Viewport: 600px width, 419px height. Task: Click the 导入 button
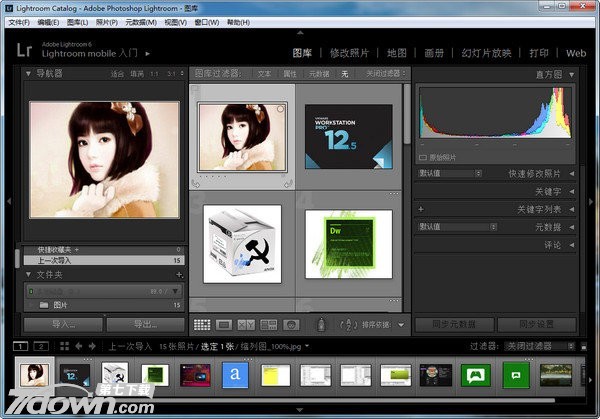coord(64,324)
